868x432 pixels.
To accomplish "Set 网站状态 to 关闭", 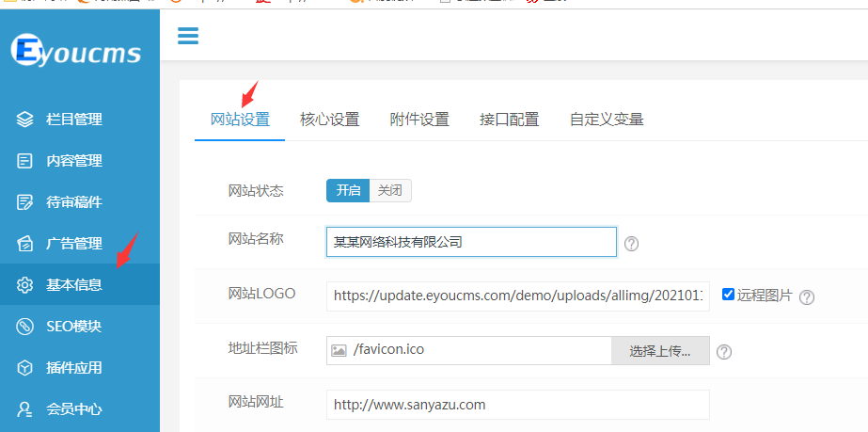I will [390, 190].
